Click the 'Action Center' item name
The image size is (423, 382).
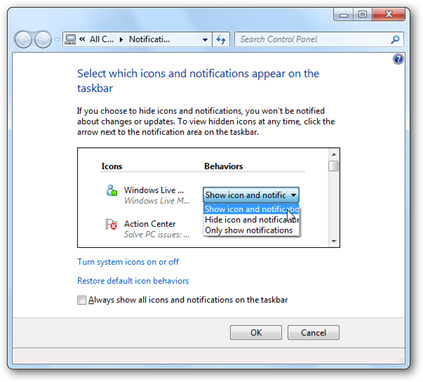coord(150,224)
